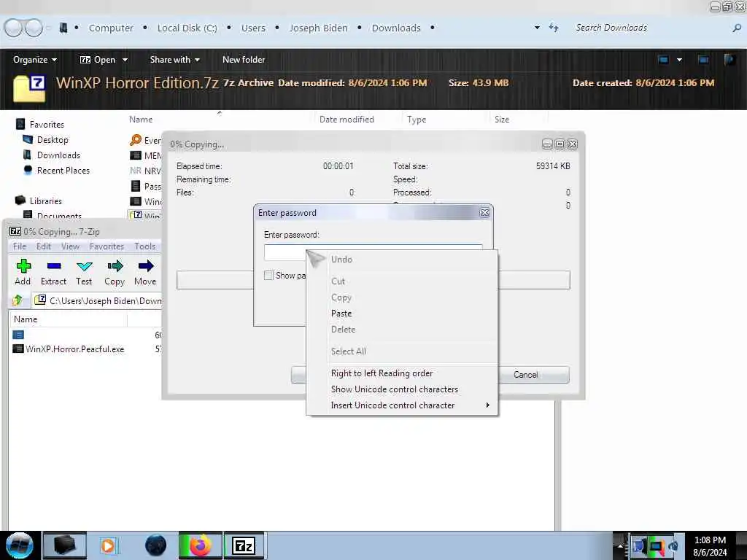Click the Move icon in 7-Zip toolbar
The height and width of the screenshot is (560, 747).
146,266
